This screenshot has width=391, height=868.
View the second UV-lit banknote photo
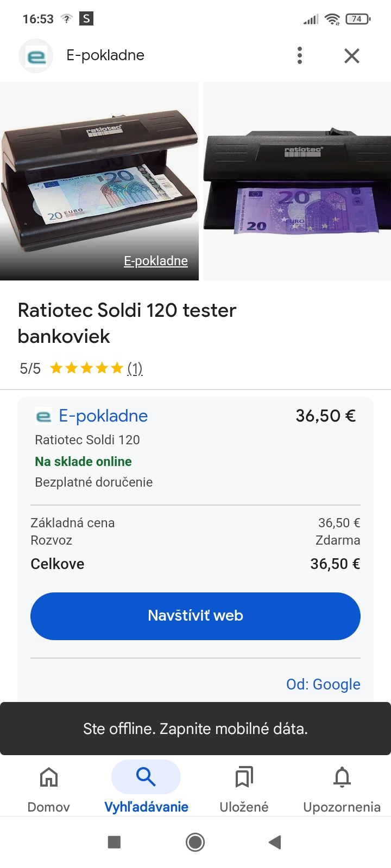coord(297,181)
